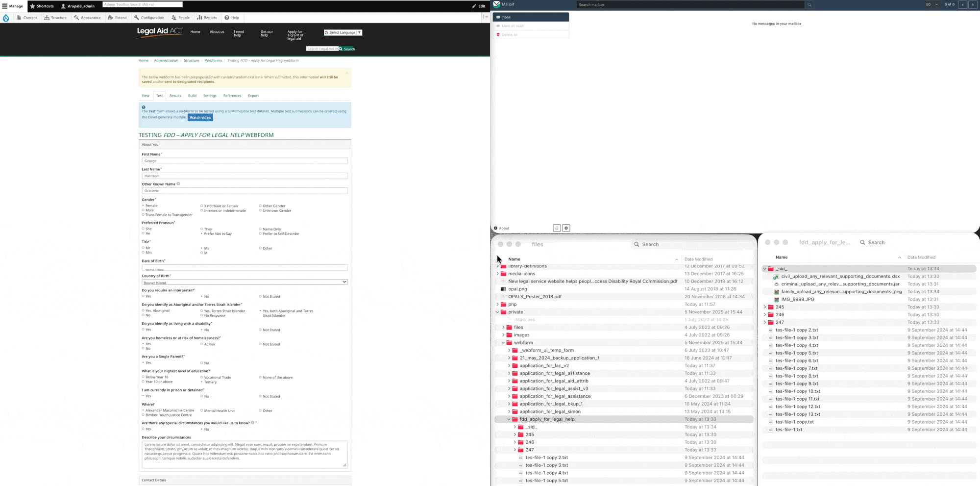The height and width of the screenshot is (486, 980).
Task: Click the First Name input field
Action: (x=245, y=161)
